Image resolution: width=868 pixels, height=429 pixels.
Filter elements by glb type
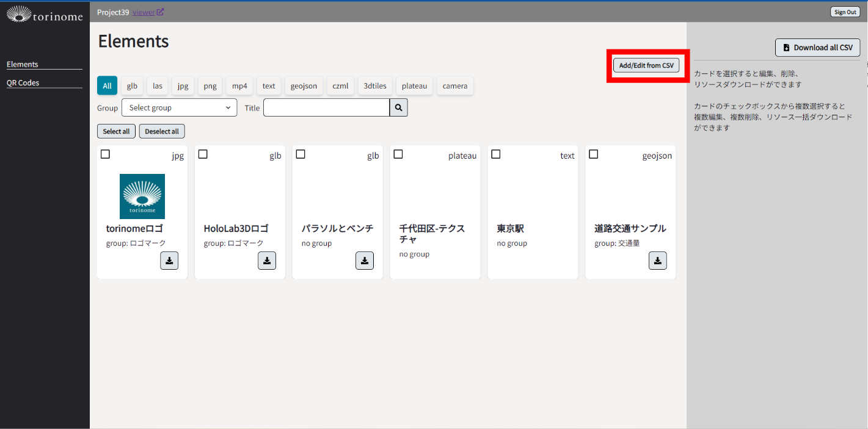(x=132, y=86)
